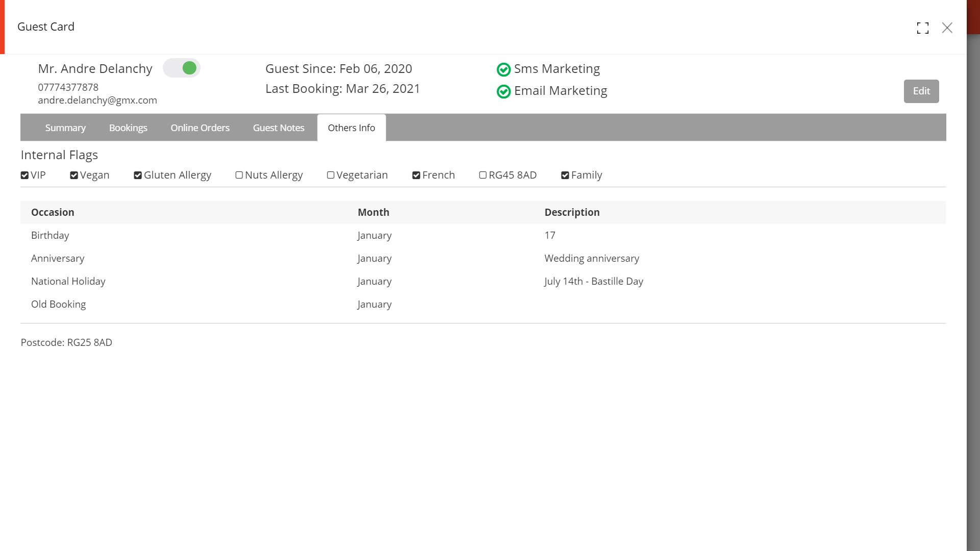Select the Birthday occasion row
This screenshot has width=980, height=551.
[x=483, y=235]
